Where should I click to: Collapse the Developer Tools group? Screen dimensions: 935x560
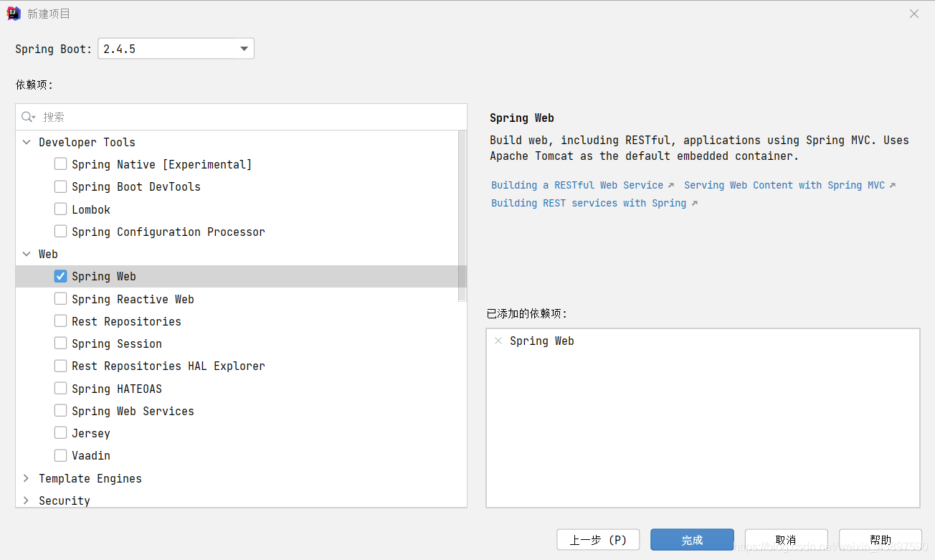click(x=27, y=142)
